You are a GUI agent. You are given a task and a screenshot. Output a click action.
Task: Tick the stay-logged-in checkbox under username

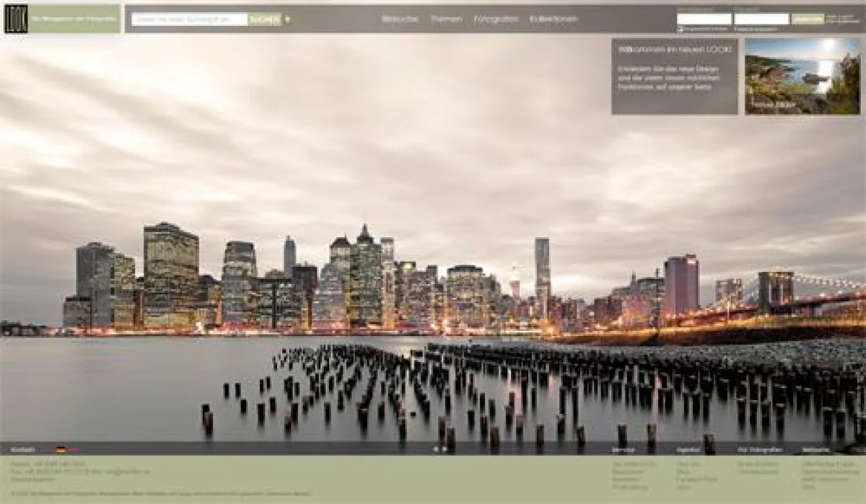[x=680, y=29]
